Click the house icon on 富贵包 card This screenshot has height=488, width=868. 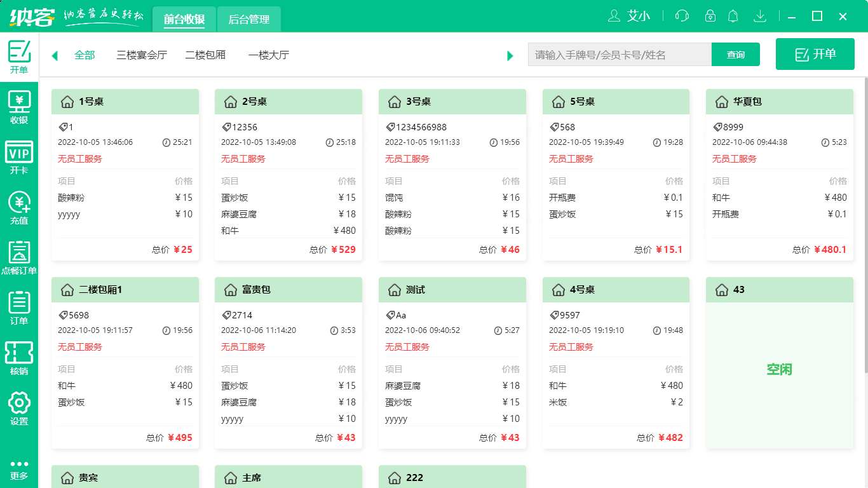[230, 290]
